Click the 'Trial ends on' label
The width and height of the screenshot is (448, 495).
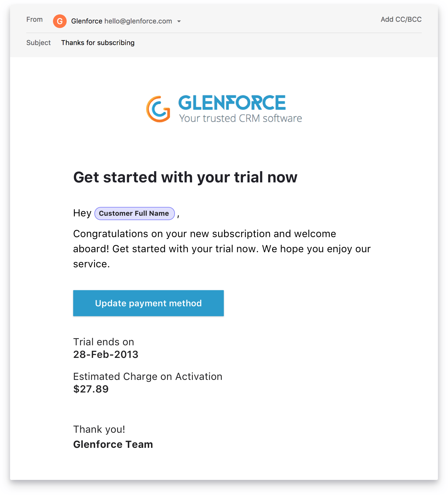point(104,342)
